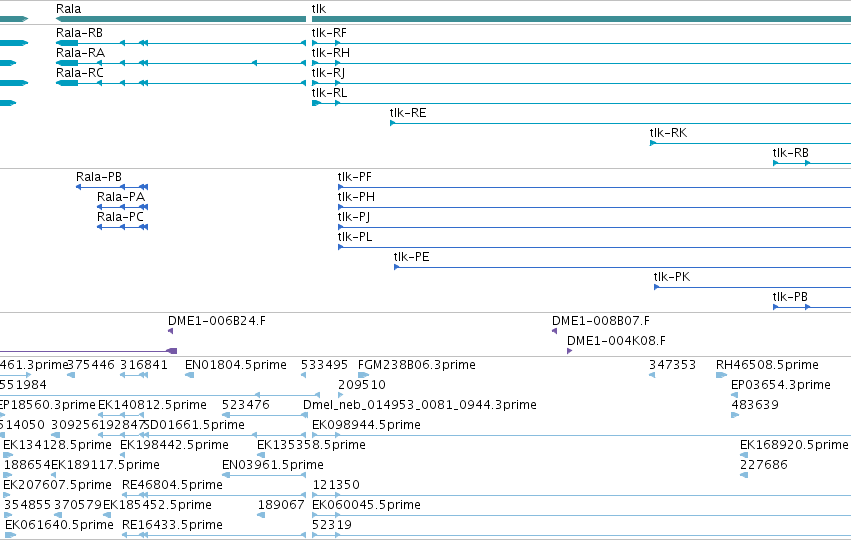Select the tlk-PB protein label
This screenshot has height=540, width=851.
pos(790,297)
